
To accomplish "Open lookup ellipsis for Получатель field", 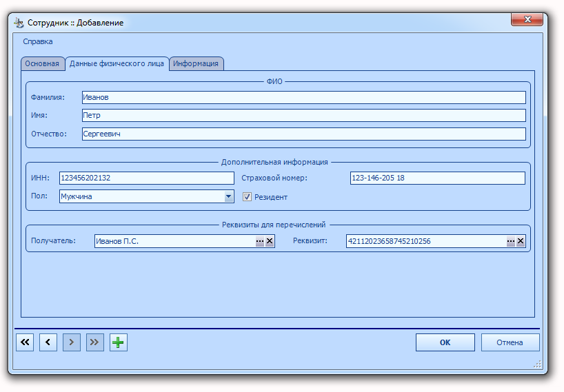I will pyautogui.click(x=260, y=241).
